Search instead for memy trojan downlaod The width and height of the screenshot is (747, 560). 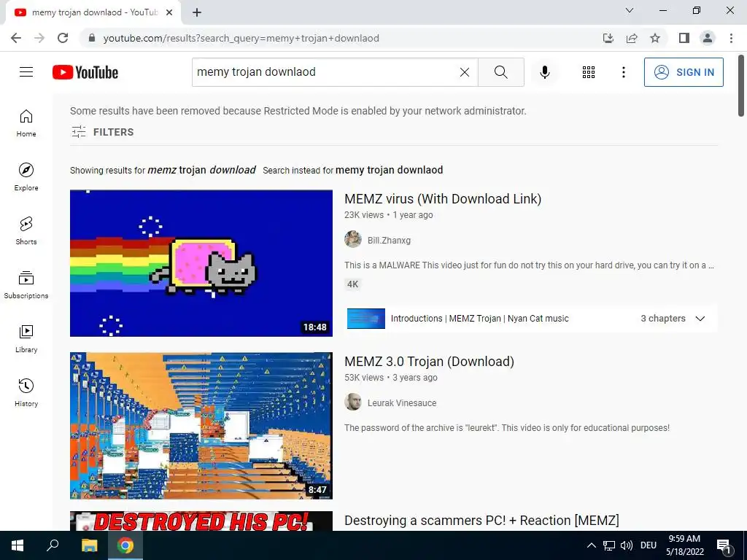click(x=390, y=170)
